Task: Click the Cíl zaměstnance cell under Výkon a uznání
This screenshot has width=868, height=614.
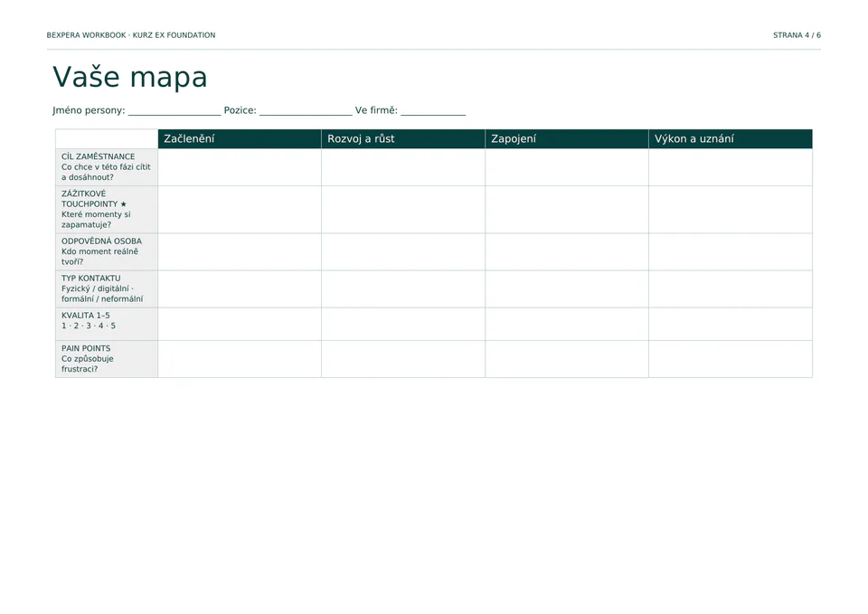Action: 731,167
